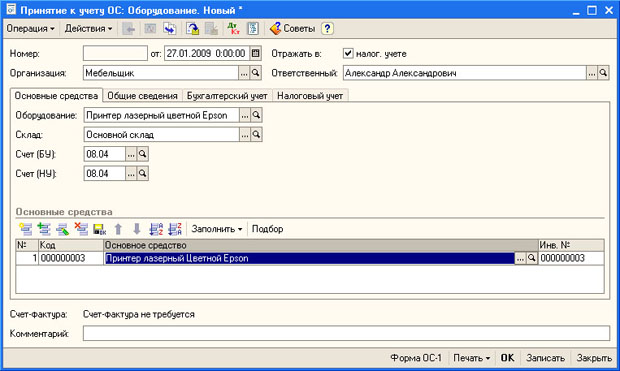The image size is (620, 371).
Task: Click the edit row pencil icon
Action: 63,229
